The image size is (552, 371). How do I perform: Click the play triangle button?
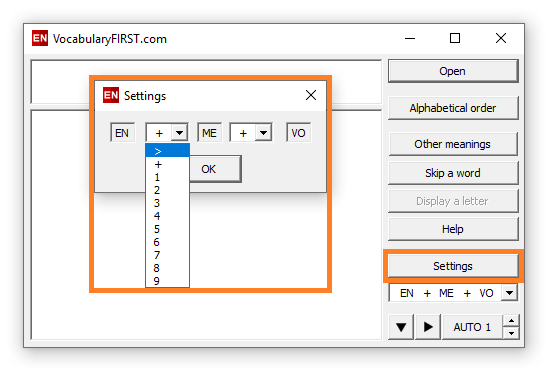pyautogui.click(x=428, y=327)
